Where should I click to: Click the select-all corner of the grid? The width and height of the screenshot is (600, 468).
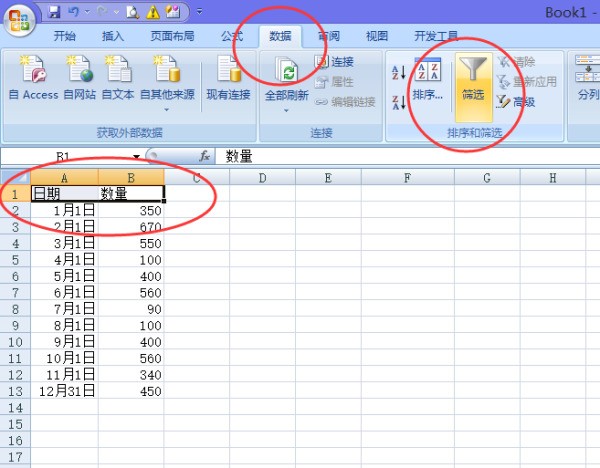click(x=15, y=177)
